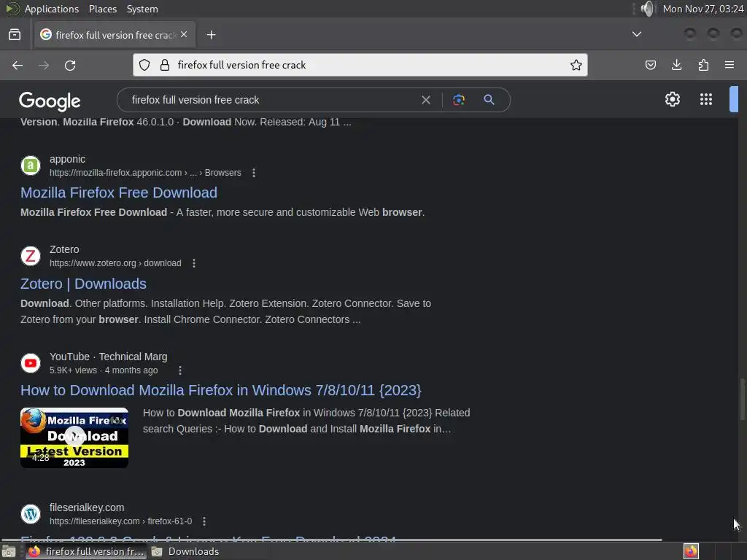This screenshot has height=560, width=747.
Task: Click the Firefox address bar URL text
Action: coord(241,65)
